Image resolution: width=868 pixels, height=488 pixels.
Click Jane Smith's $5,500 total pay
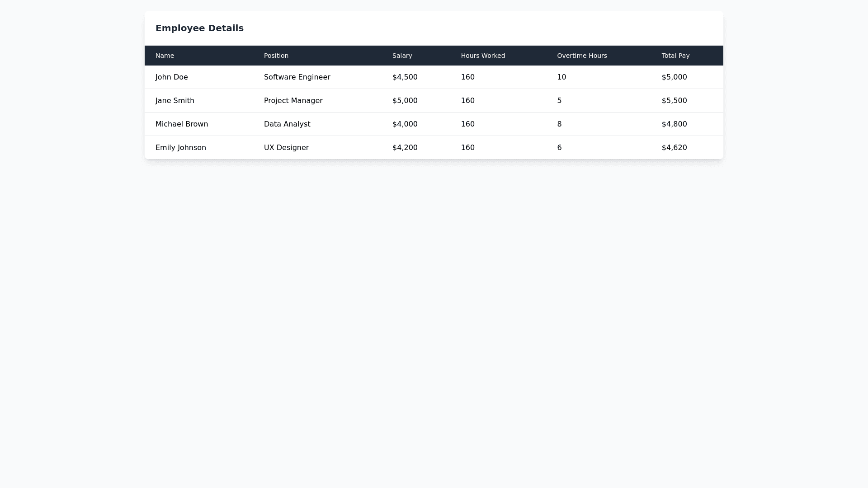pos(674,101)
